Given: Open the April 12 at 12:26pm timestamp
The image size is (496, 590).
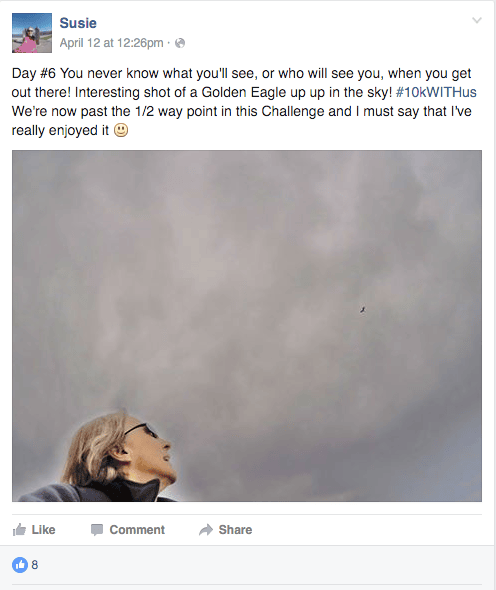Looking at the screenshot, I should click(111, 43).
